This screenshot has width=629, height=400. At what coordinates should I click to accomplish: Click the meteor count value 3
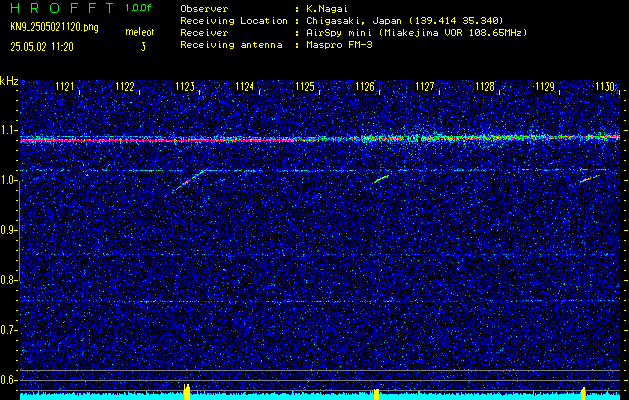tap(143, 47)
